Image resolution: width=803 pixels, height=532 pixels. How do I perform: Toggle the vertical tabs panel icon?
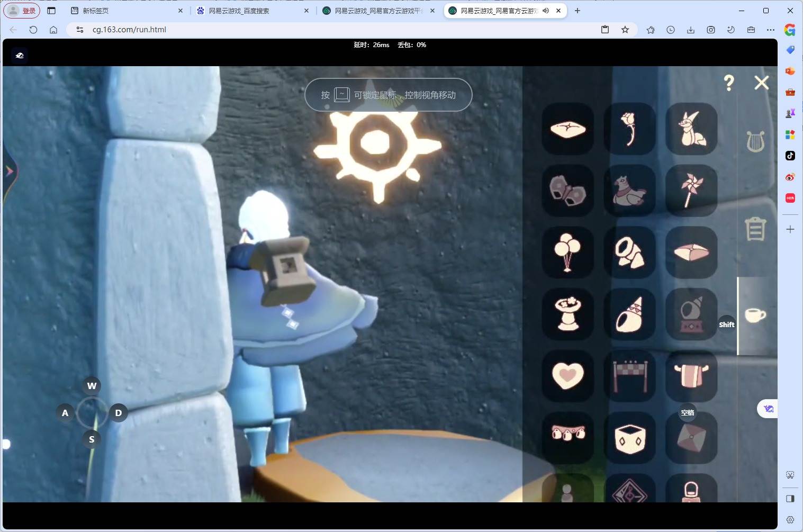(51, 11)
